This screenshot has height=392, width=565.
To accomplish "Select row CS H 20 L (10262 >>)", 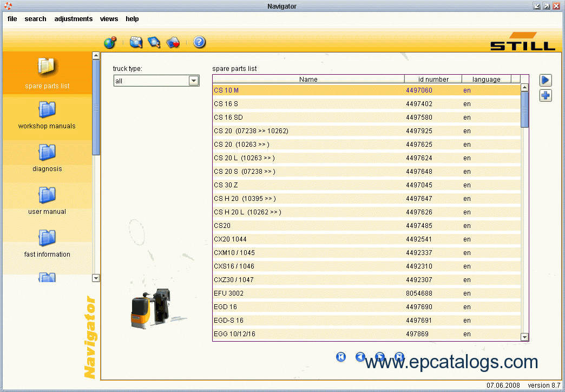I will tap(366, 212).
